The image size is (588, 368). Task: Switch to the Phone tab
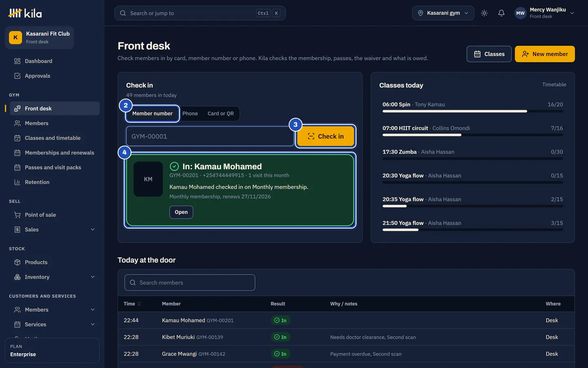[190, 114]
